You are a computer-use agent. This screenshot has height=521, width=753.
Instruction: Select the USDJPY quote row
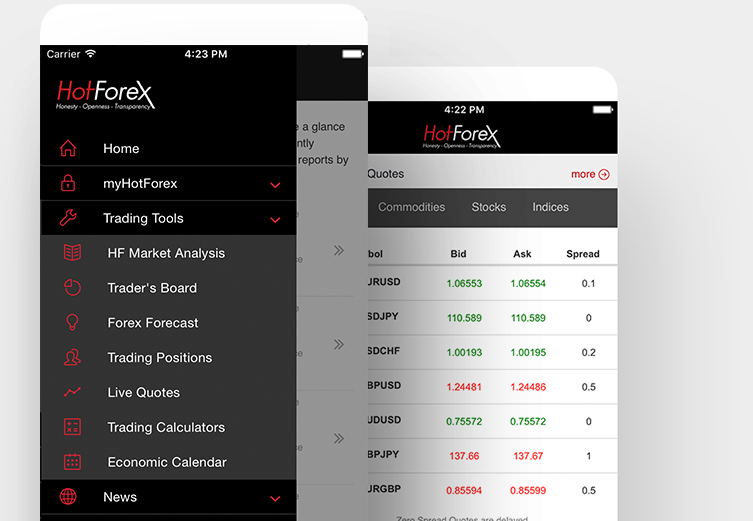(x=493, y=317)
